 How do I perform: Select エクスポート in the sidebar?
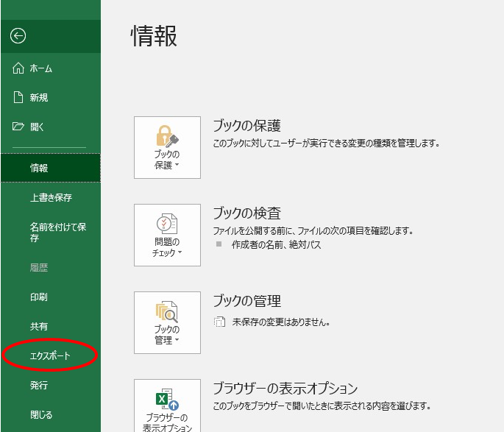point(51,355)
